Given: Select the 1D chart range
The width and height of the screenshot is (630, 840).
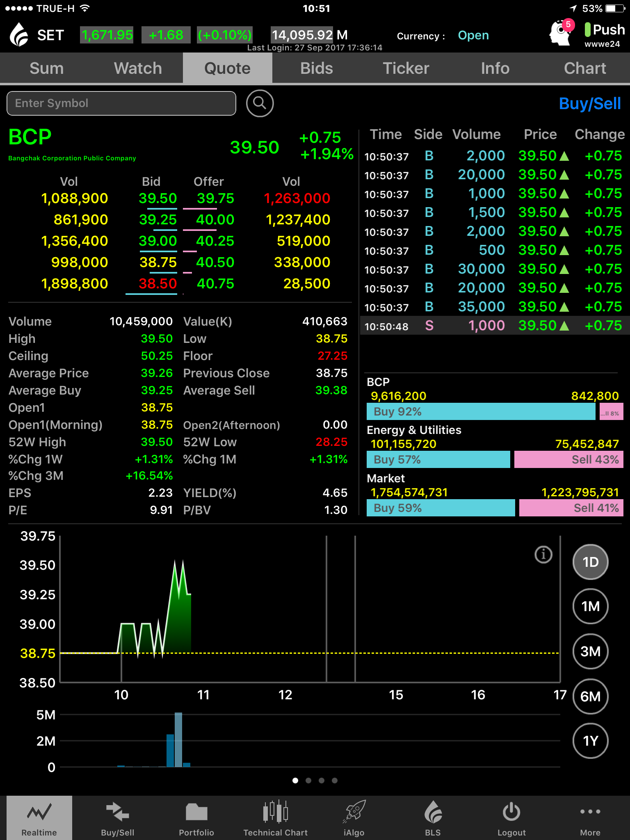Looking at the screenshot, I should (x=591, y=562).
